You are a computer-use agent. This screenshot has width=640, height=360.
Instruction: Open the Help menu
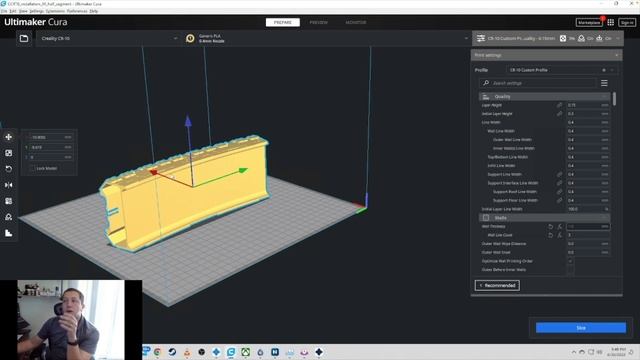point(94,11)
